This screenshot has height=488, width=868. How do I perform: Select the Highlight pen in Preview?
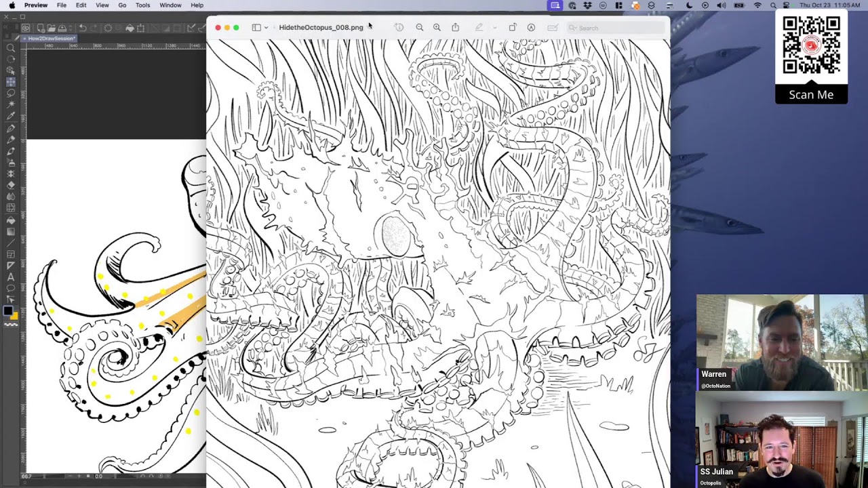coord(479,28)
